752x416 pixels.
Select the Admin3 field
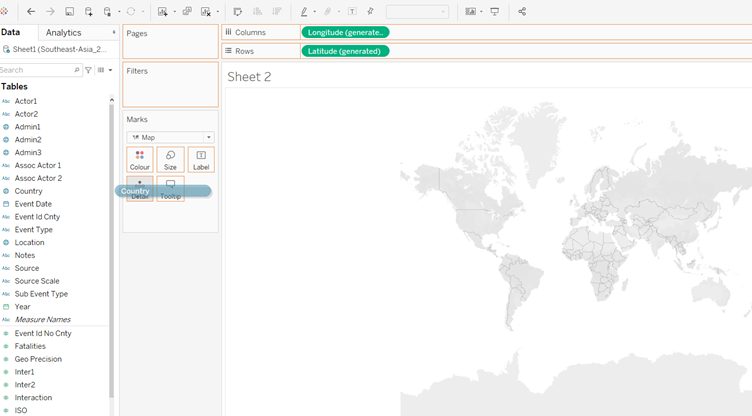28,153
